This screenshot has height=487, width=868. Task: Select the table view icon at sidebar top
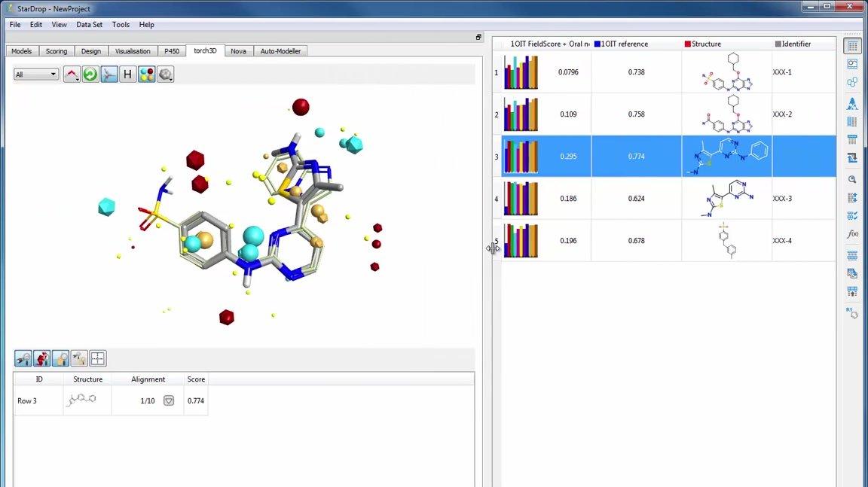[852, 47]
